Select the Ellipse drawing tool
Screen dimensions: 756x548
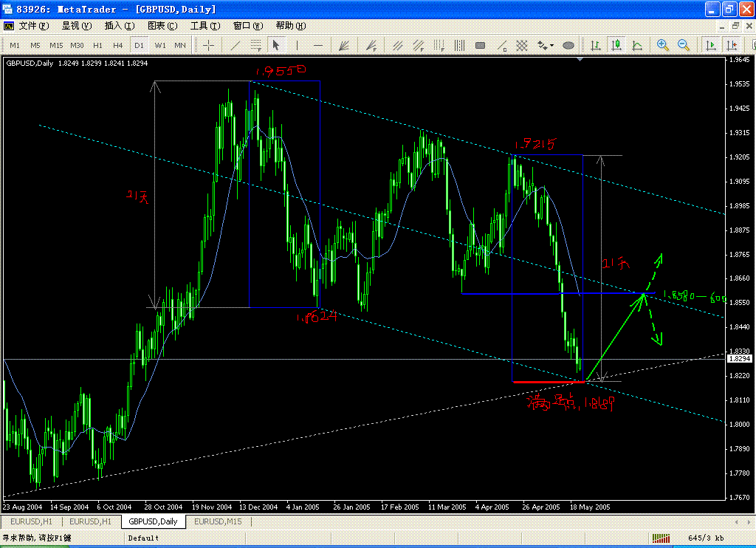pyautogui.click(x=568, y=45)
